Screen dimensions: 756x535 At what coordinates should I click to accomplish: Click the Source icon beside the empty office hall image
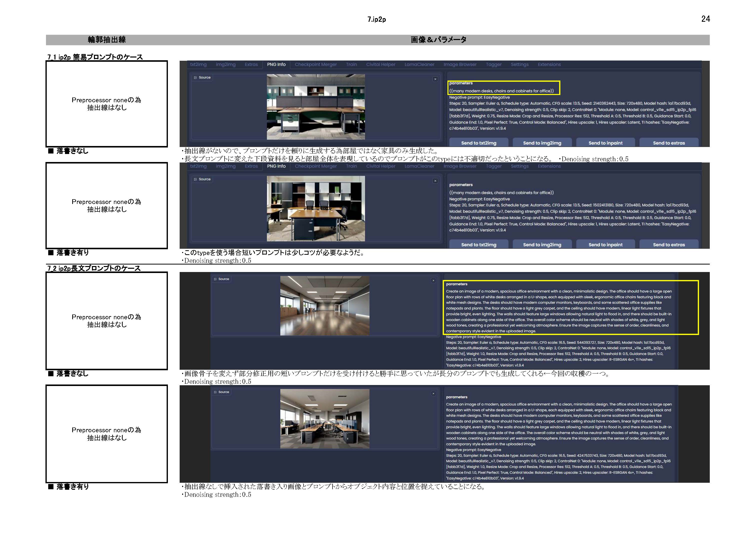pyautogui.click(x=215, y=279)
